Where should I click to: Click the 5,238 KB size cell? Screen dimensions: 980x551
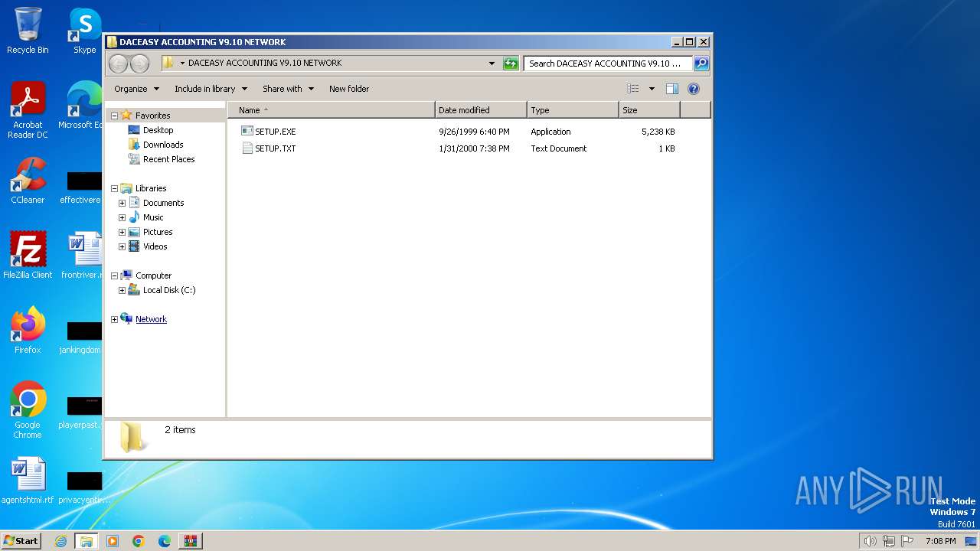point(658,132)
